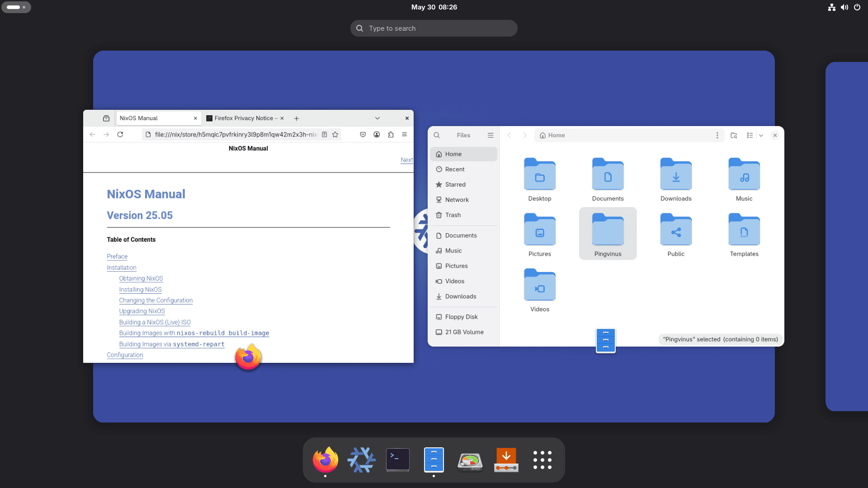Screen dimensions: 868x488
Task: Open a new Firefox tab
Action: [x=297, y=118]
